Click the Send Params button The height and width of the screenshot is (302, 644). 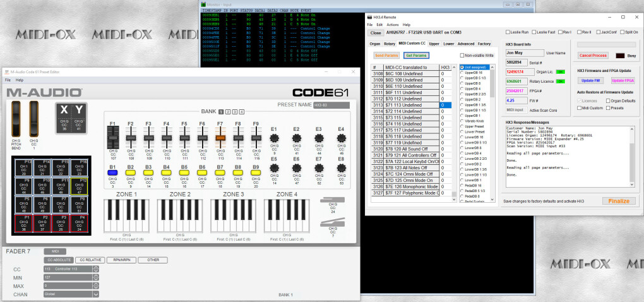pos(386,55)
